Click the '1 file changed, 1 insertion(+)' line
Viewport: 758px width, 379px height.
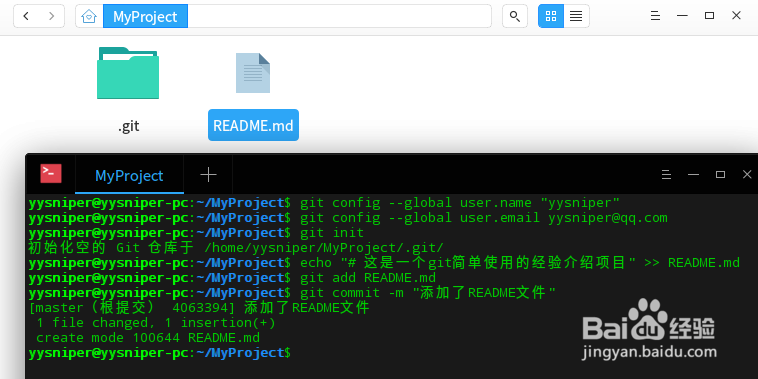[156, 323]
